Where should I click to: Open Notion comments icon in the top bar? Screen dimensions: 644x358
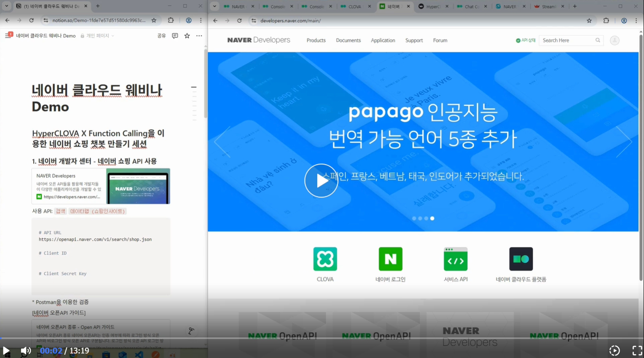[175, 36]
